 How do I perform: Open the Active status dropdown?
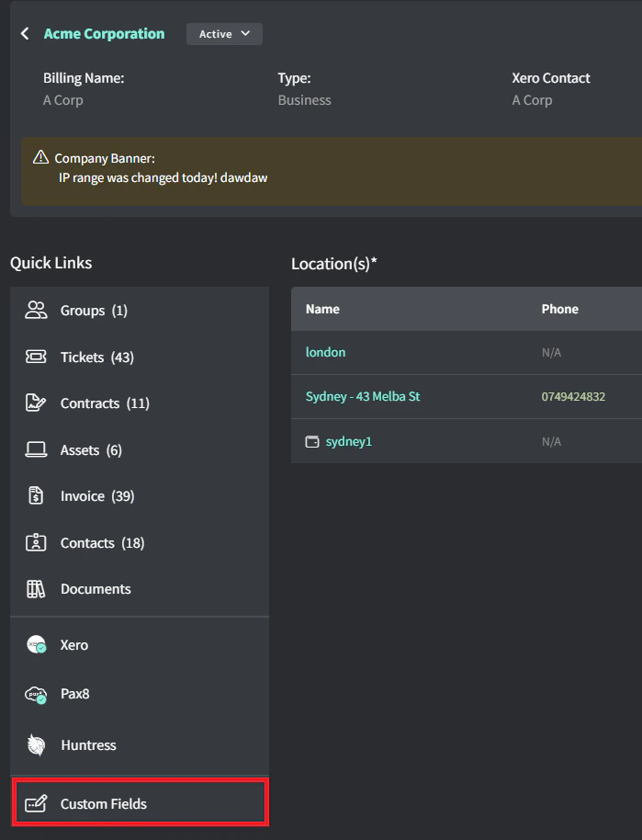coord(224,34)
